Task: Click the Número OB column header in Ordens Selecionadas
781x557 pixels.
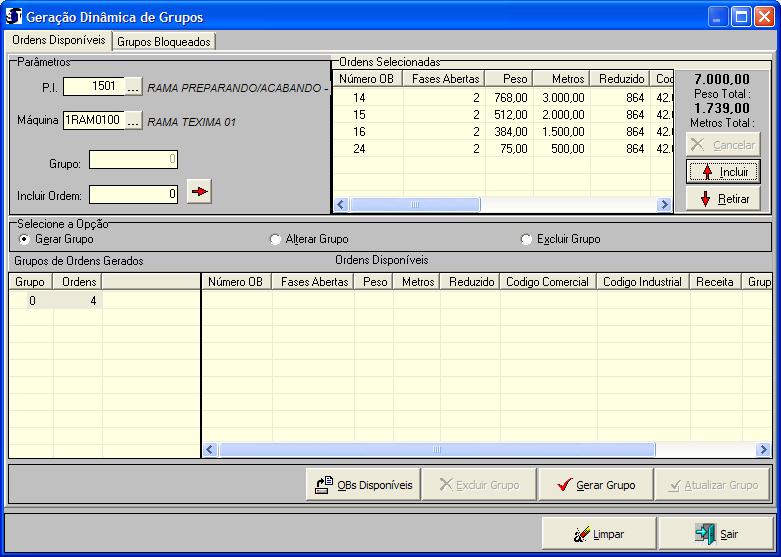Action: click(x=366, y=78)
